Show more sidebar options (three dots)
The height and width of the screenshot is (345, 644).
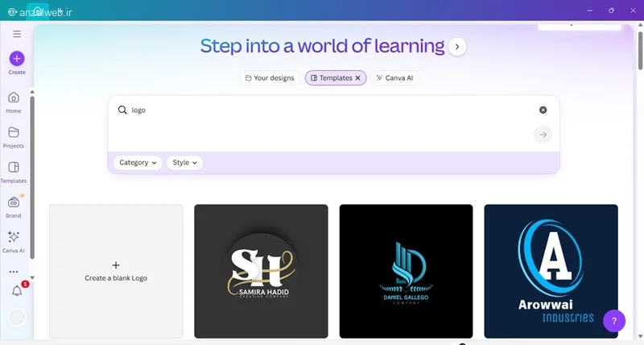click(x=14, y=272)
